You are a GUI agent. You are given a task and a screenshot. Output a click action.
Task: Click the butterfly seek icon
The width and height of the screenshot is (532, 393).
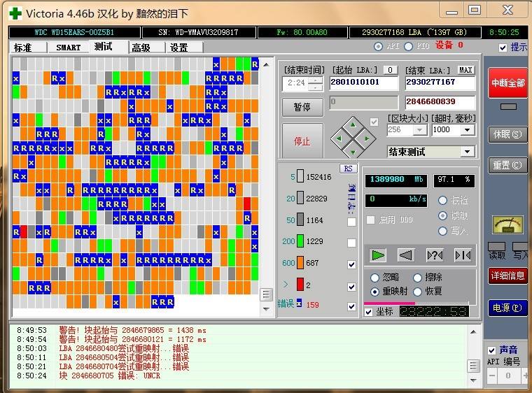point(463,255)
